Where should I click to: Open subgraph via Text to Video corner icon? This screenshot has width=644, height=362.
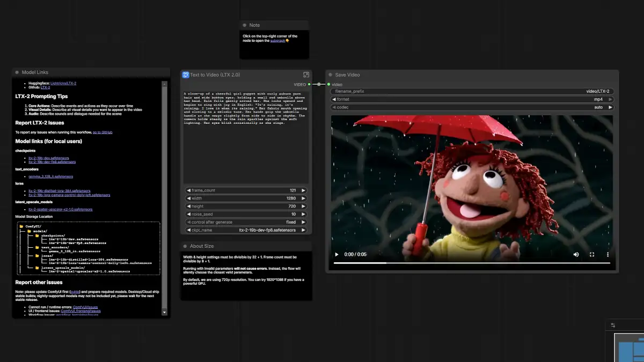coord(306,75)
